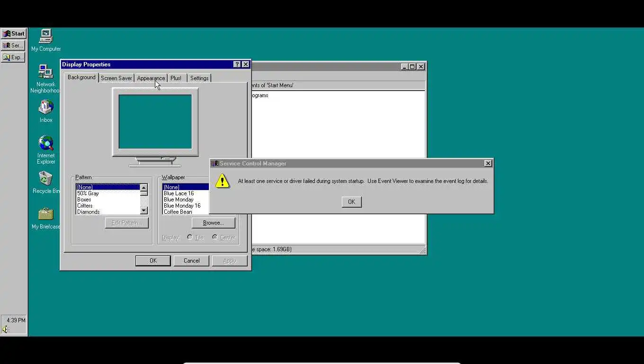644x364 pixels.
Task: Select the Recycle Bin desktop icon
Action: pyautogui.click(x=46, y=182)
